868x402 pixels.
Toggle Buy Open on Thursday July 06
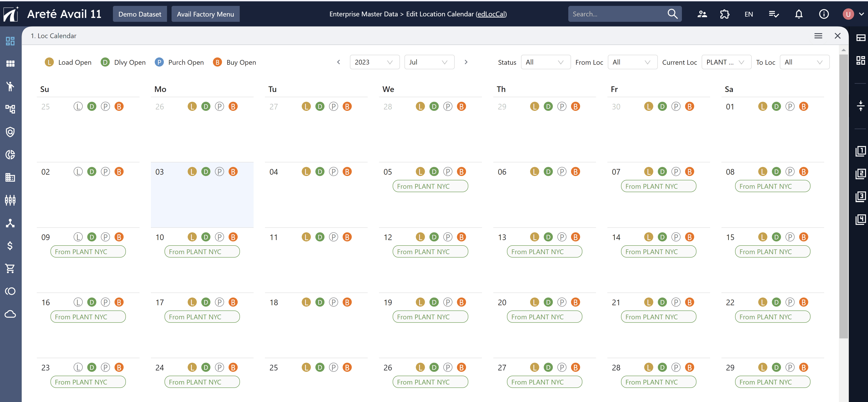[x=575, y=172]
